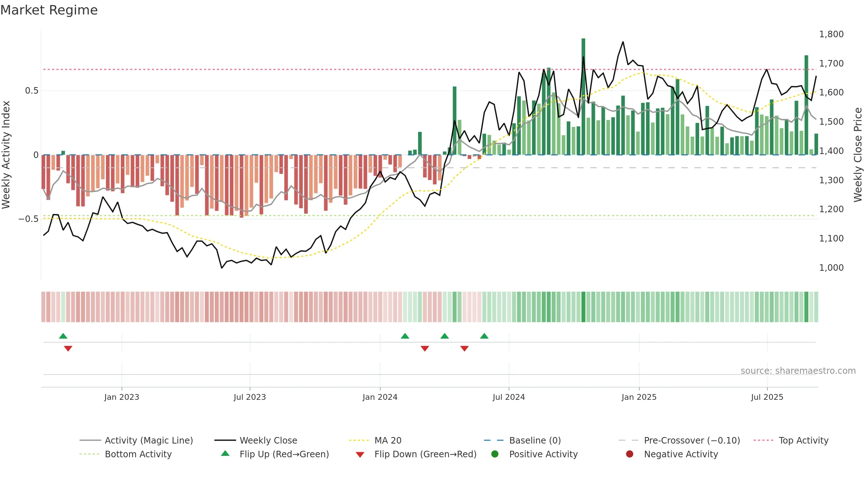Click the Jul 2024 x-axis label

pyautogui.click(x=509, y=397)
